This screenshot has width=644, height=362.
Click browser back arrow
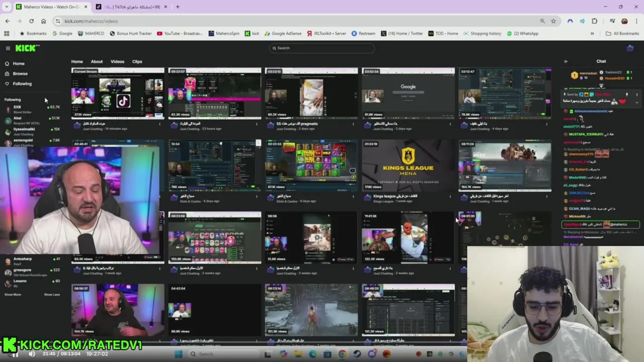point(7,21)
